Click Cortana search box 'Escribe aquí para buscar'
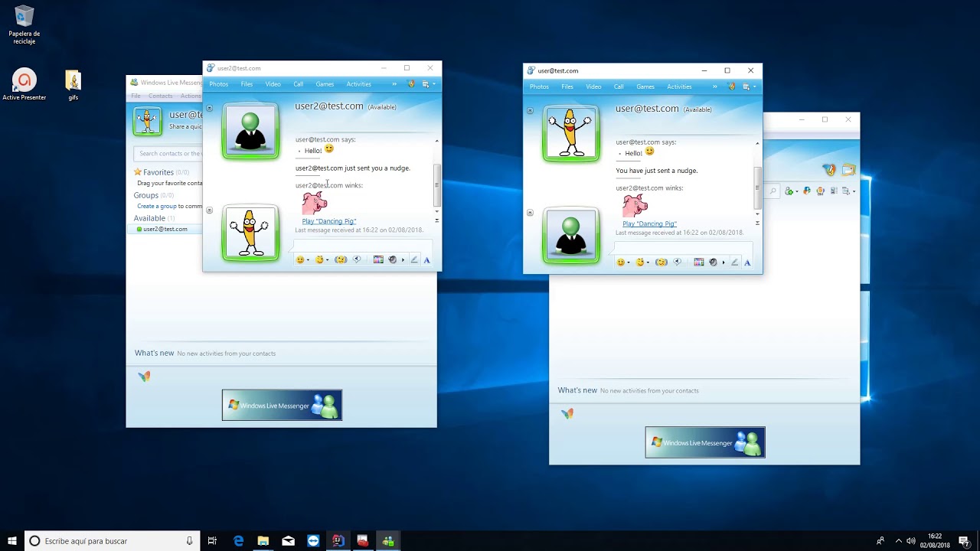 coord(112,541)
